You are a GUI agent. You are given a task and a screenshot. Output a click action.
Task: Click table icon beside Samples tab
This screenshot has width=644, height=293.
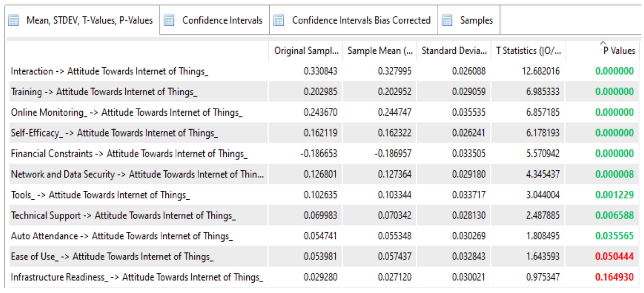point(447,20)
